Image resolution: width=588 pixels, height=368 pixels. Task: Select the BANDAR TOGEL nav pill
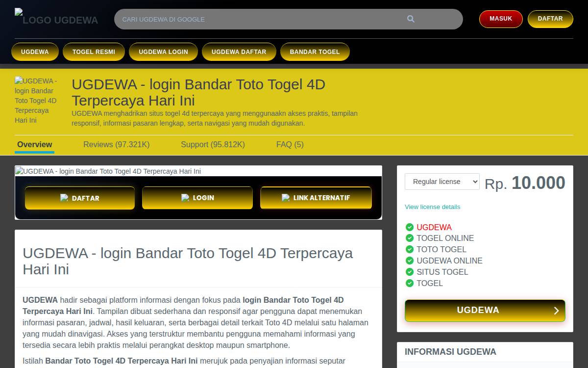[315, 52]
